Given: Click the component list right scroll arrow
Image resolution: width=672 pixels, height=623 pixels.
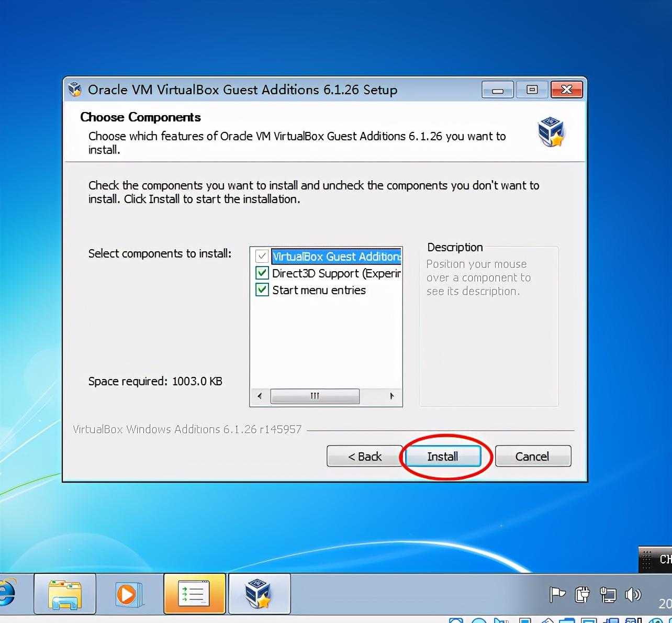Looking at the screenshot, I should [391, 396].
